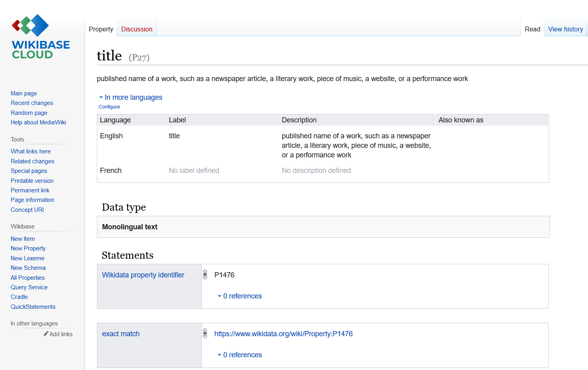
Task: Click rank selector icon for P1476 statement
Action: pos(205,275)
